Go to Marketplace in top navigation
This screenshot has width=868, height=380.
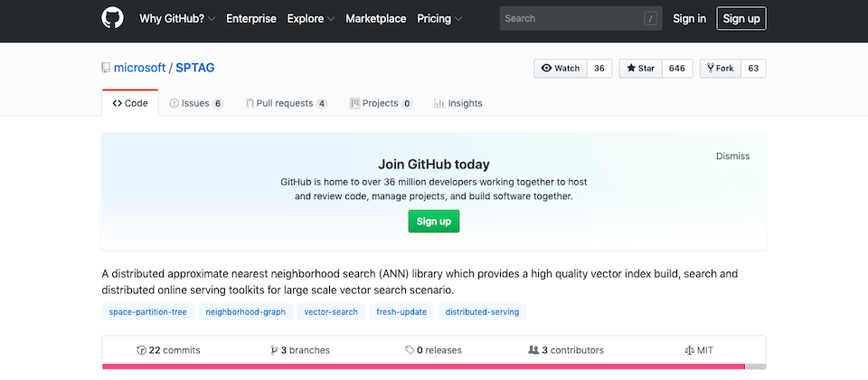pos(376,18)
